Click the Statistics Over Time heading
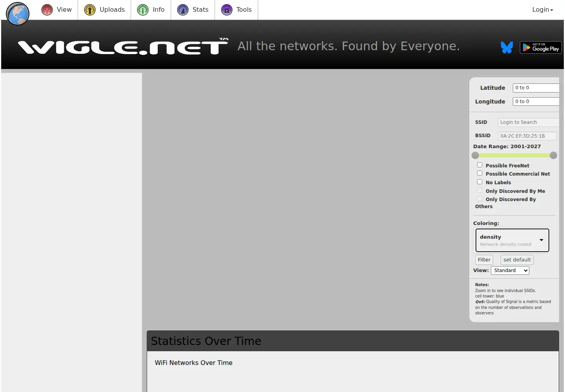 (x=206, y=341)
